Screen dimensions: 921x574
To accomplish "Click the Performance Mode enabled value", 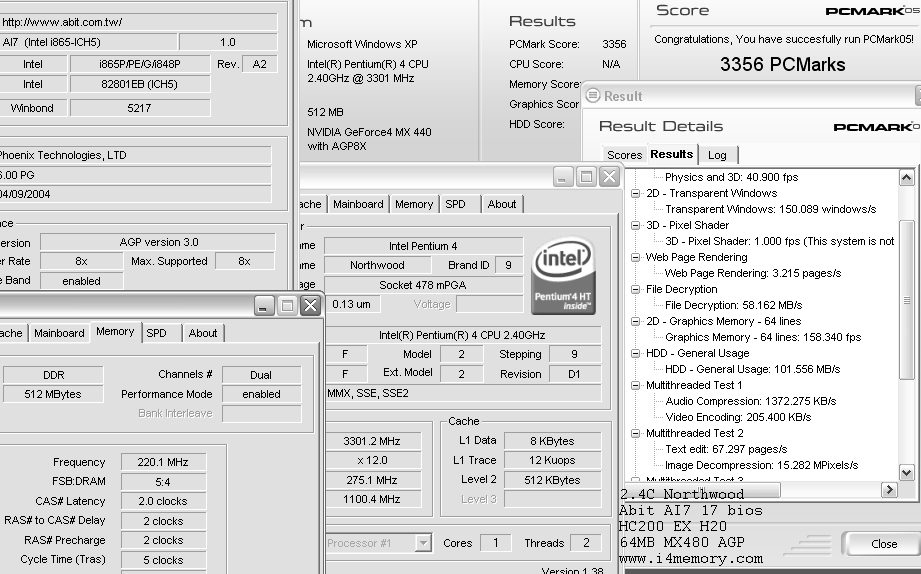I will point(261,394).
